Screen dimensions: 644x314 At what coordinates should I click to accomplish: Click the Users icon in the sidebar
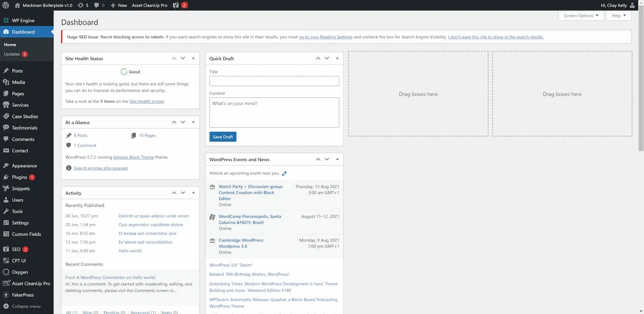click(6, 200)
